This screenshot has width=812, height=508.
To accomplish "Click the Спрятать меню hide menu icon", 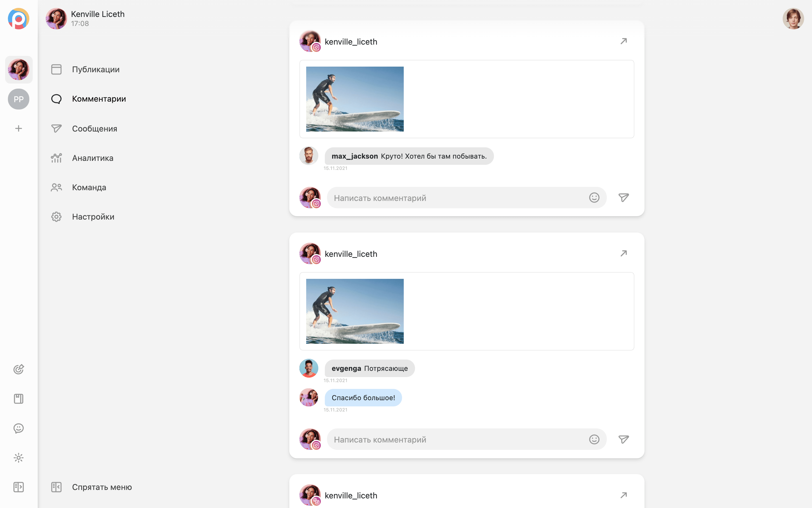I will (56, 487).
